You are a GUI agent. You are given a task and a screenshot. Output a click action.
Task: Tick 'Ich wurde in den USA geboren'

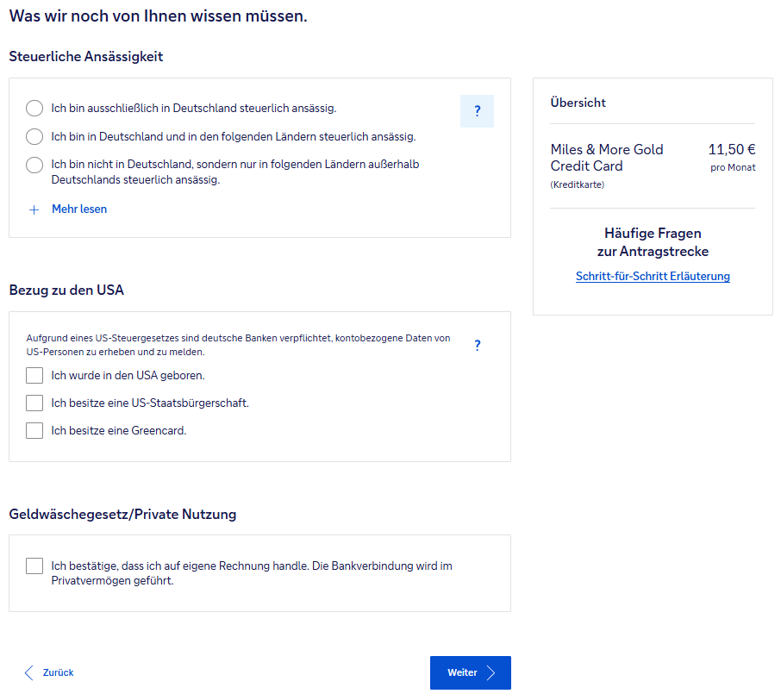(34, 375)
